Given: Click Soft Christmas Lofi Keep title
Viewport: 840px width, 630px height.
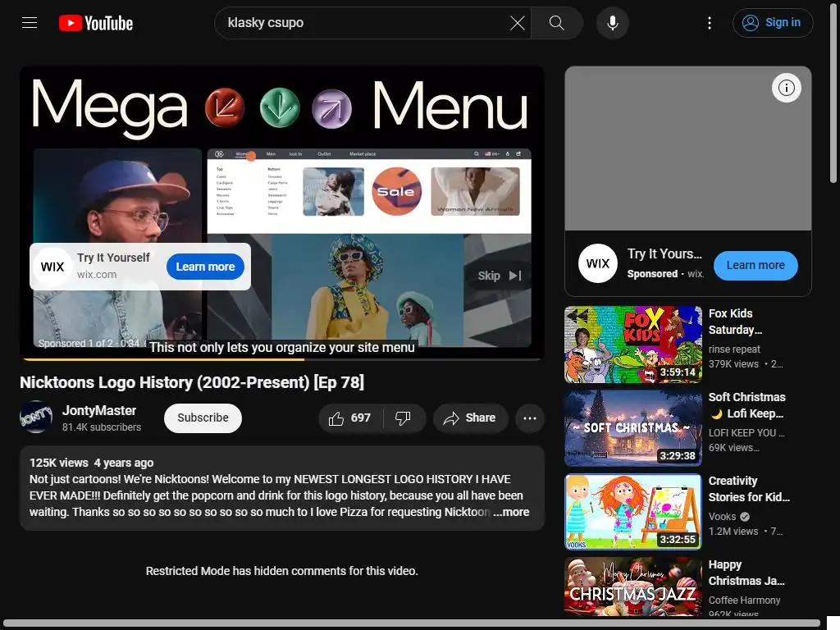Looking at the screenshot, I should 746,405.
